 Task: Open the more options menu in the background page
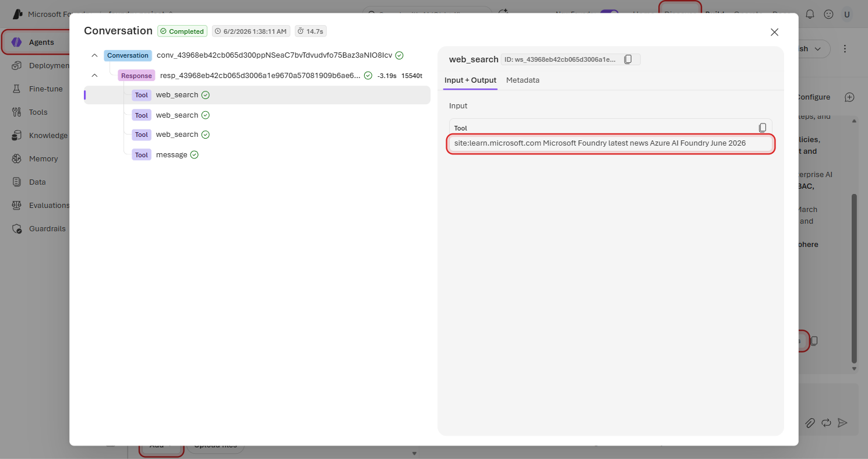pyautogui.click(x=845, y=49)
